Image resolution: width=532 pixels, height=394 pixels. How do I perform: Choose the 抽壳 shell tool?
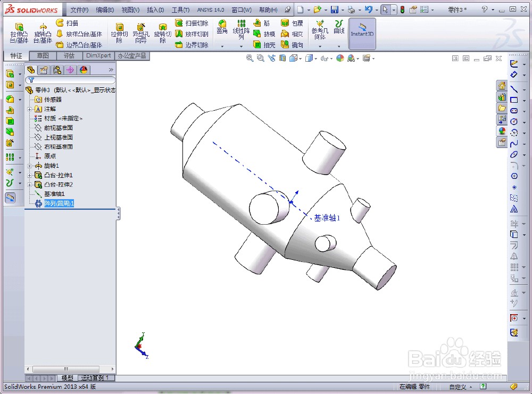pos(264,45)
